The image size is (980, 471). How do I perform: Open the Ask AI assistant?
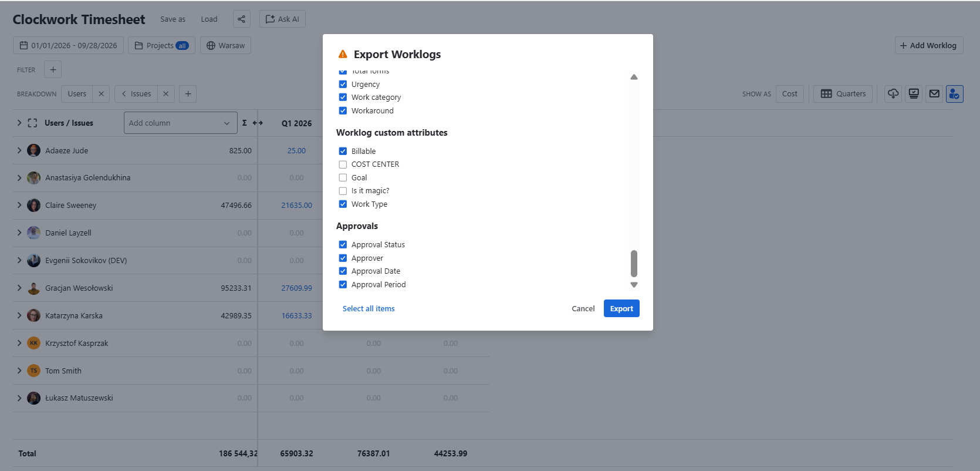[282, 19]
